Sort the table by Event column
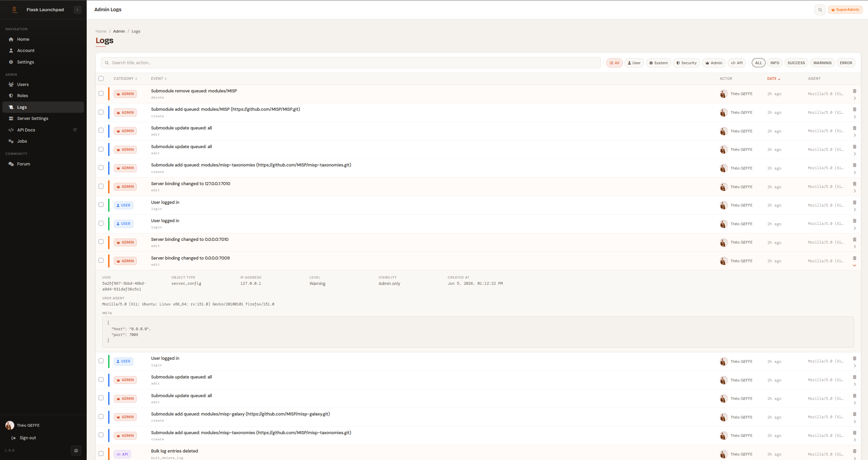The height and width of the screenshot is (460, 868). 159,79
